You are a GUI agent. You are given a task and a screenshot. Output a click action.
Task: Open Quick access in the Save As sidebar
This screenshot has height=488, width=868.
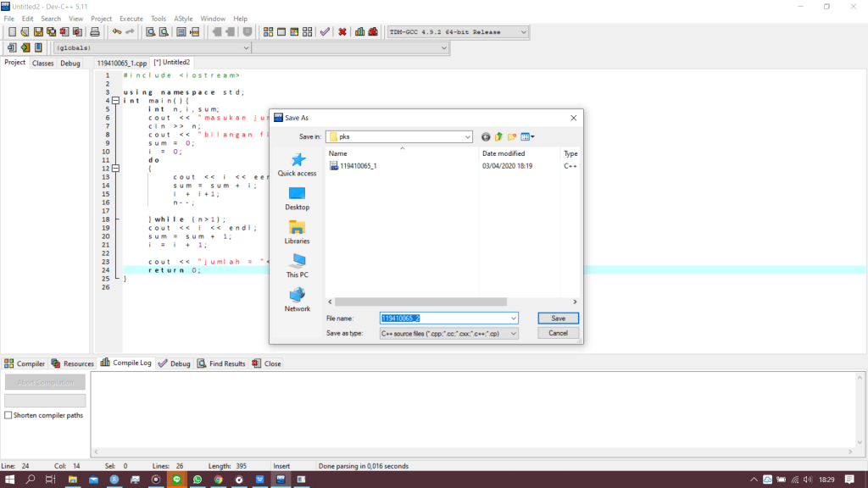[x=297, y=164]
